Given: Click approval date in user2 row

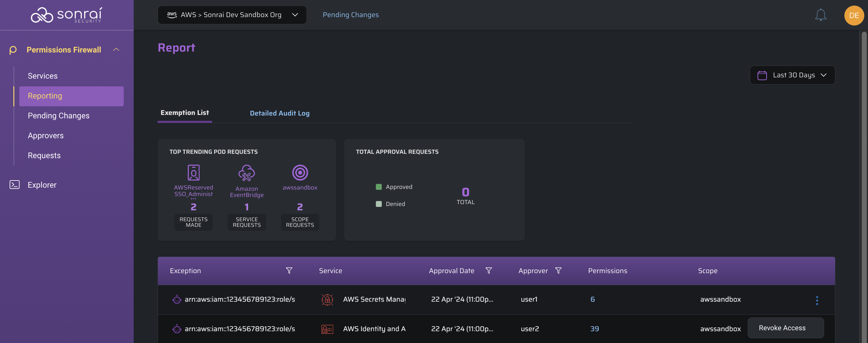Looking at the screenshot, I should pyautogui.click(x=462, y=329).
